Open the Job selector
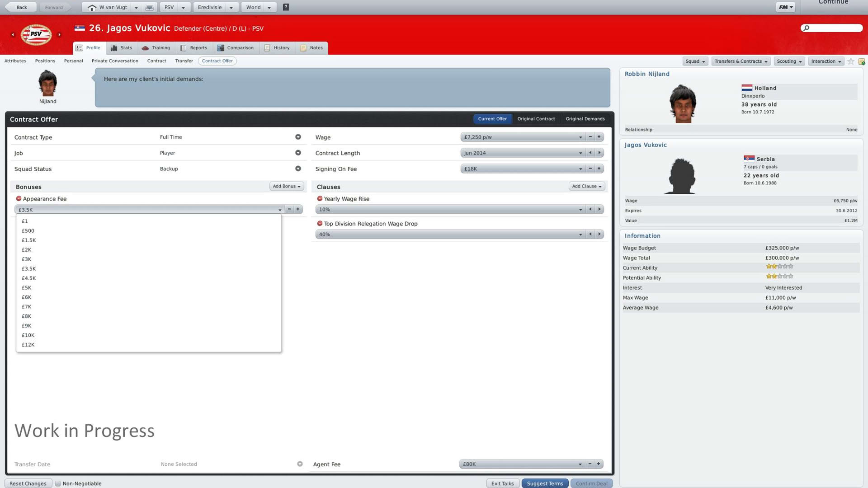The height and width of the screenshot is (488, 868). coord(298,153)
